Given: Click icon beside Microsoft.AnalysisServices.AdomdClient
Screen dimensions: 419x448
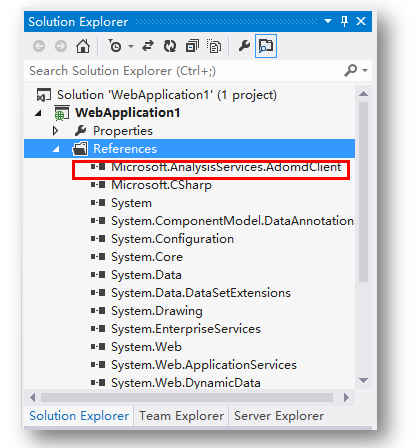Looking at the screenshot, I should coord(98,167).
